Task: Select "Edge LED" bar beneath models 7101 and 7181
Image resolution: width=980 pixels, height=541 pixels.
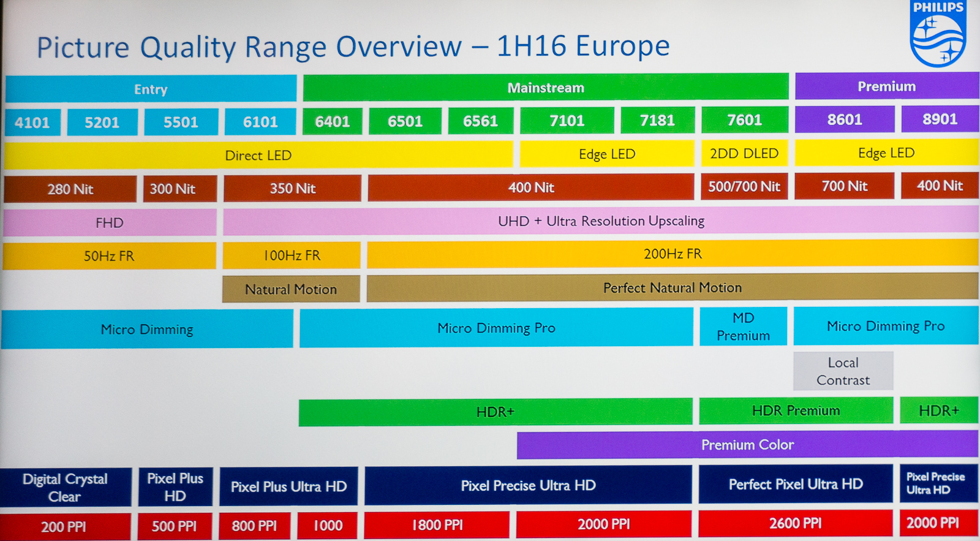Action: coord(607,154)
